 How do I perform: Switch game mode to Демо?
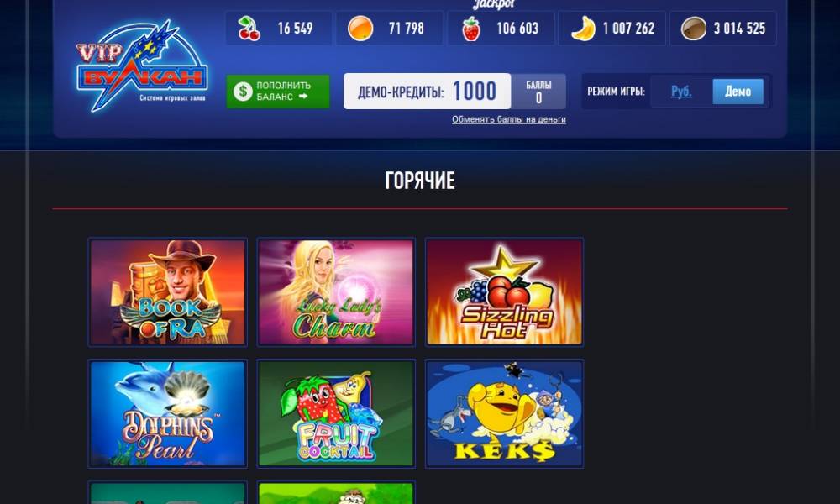(738, 92)
